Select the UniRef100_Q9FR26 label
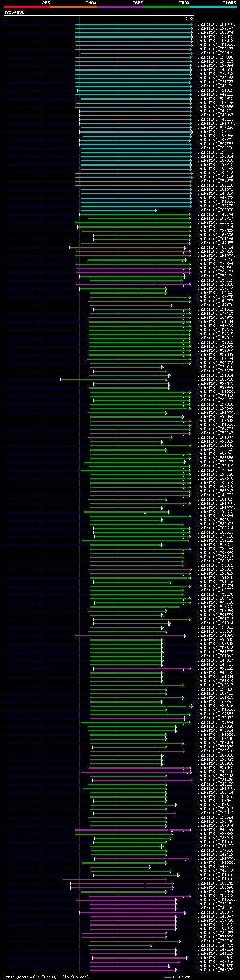The image size is (240, 980). point(215,252)
